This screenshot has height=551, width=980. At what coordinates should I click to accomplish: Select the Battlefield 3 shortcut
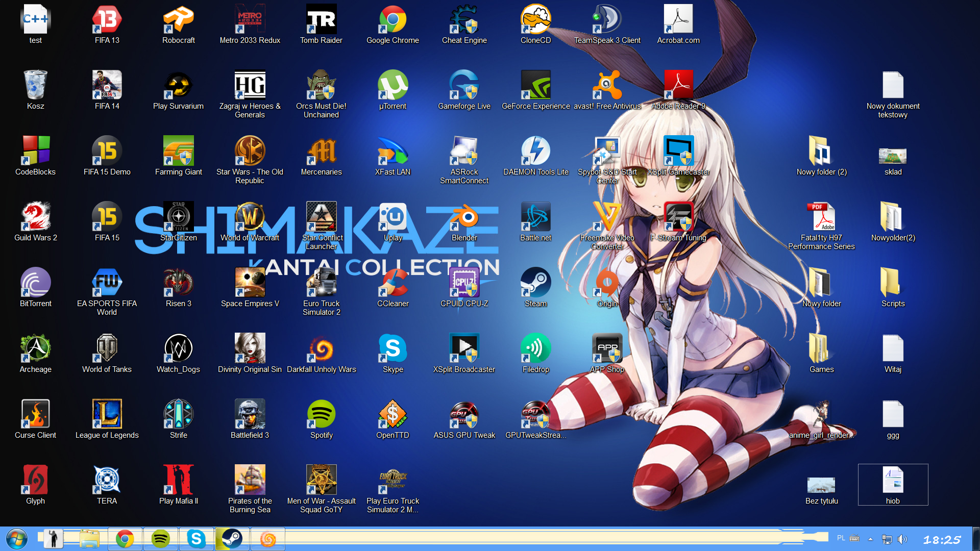(250, 419)
